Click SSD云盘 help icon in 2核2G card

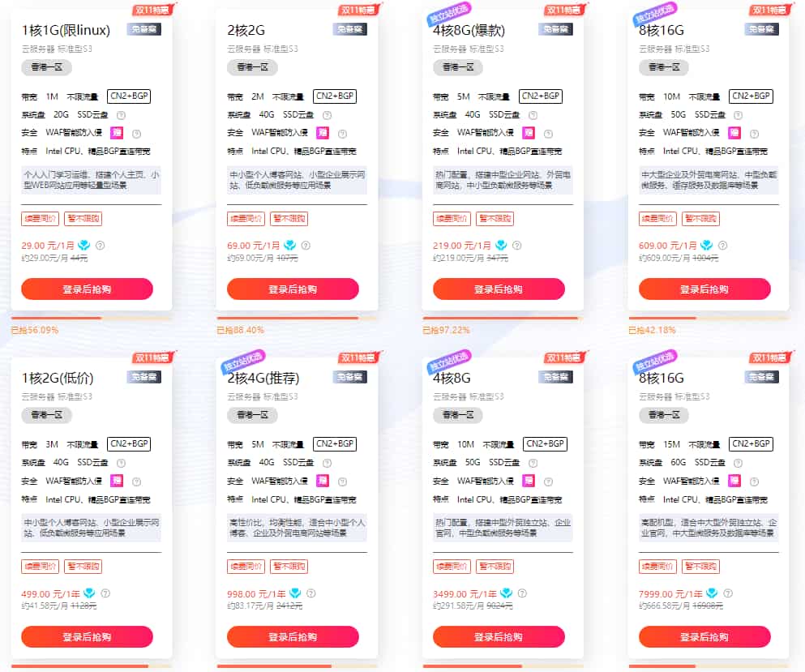[328, 115]
